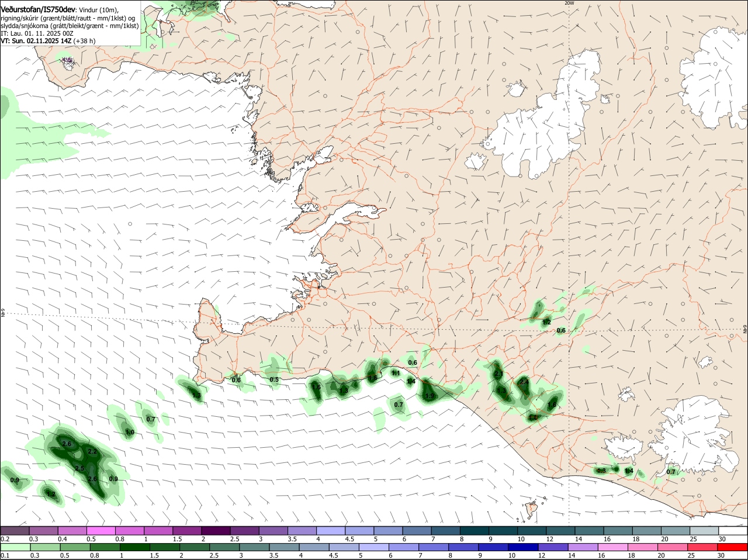The image size is (748, 560).
Task: Click the 2.4 rainfall value inland
Action: coord(524,382)
